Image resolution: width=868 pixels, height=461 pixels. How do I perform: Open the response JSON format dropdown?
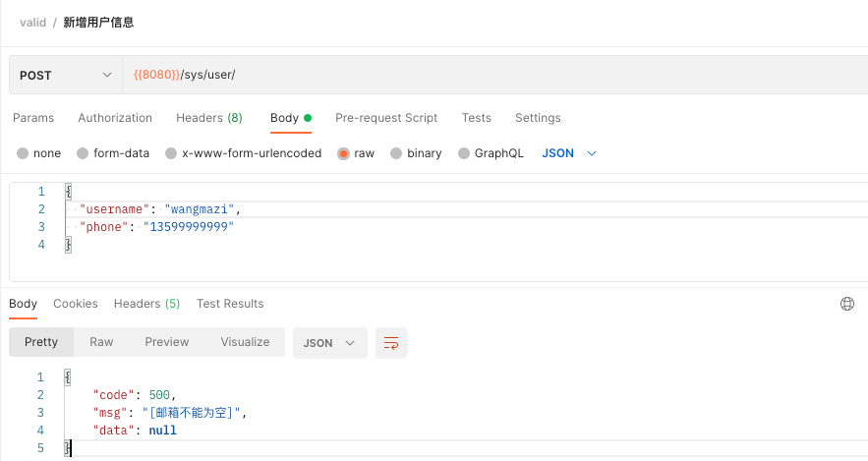point(330,343)
